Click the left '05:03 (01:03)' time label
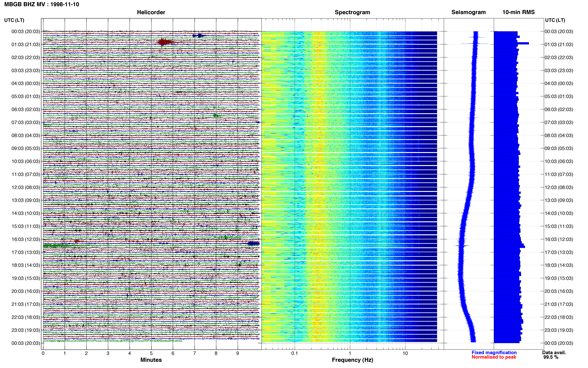Screen dimensions: 588x368 [26, 96]
